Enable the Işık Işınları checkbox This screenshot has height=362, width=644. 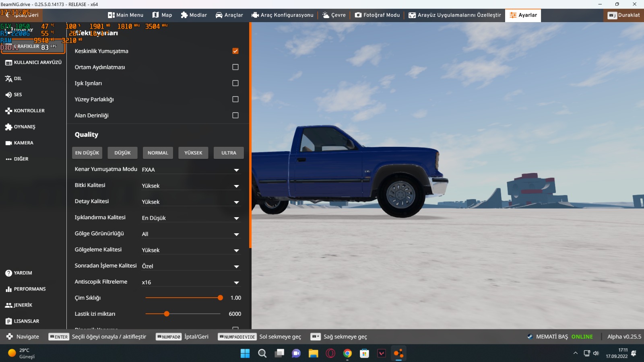(x=235, y=83)
